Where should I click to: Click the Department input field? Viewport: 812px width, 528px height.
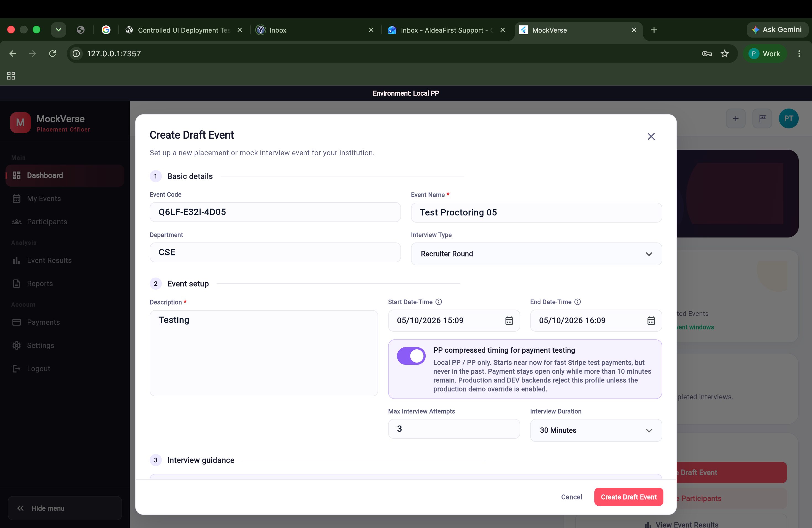[275, 252]
